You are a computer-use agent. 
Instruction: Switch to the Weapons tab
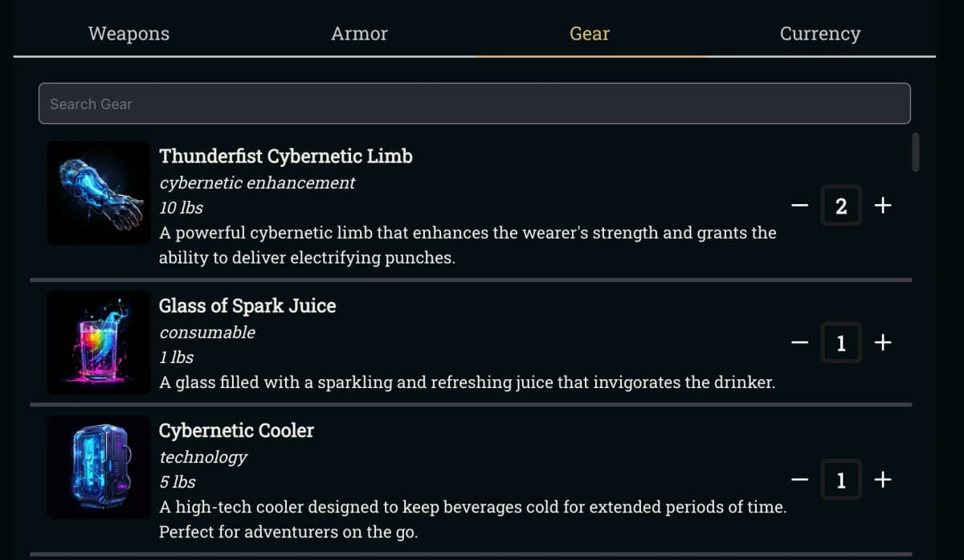pyautogui.click(x=129, y=34)
